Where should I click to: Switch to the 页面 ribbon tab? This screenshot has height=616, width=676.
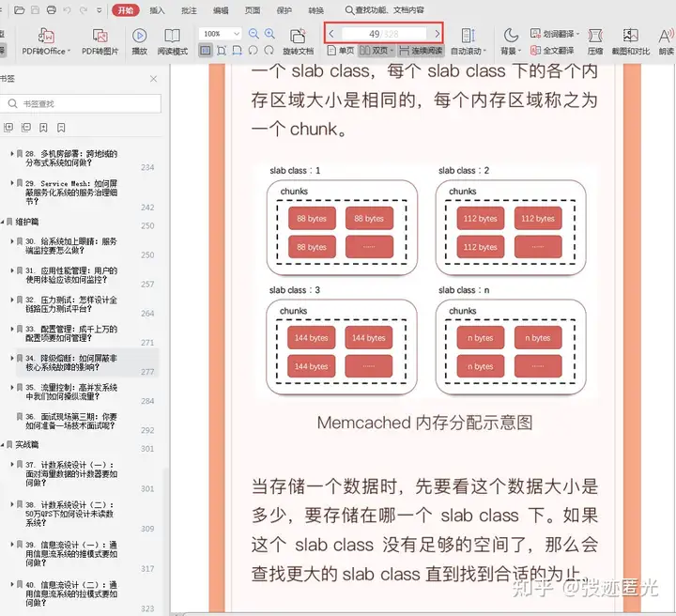pos(253,10)
